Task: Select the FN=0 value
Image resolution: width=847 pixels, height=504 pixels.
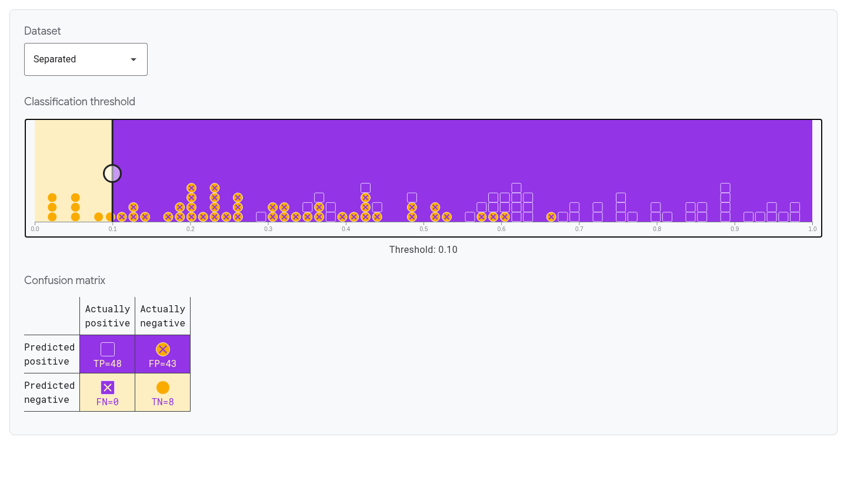Action: pos(108,402)
